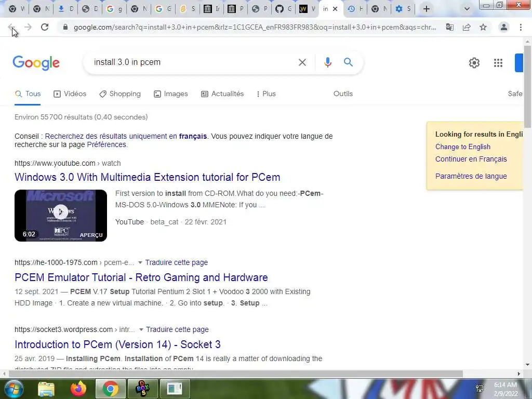Screen dimensions: 532x399
Task: Click the scroll right arrow
Action: click(519, 374)
